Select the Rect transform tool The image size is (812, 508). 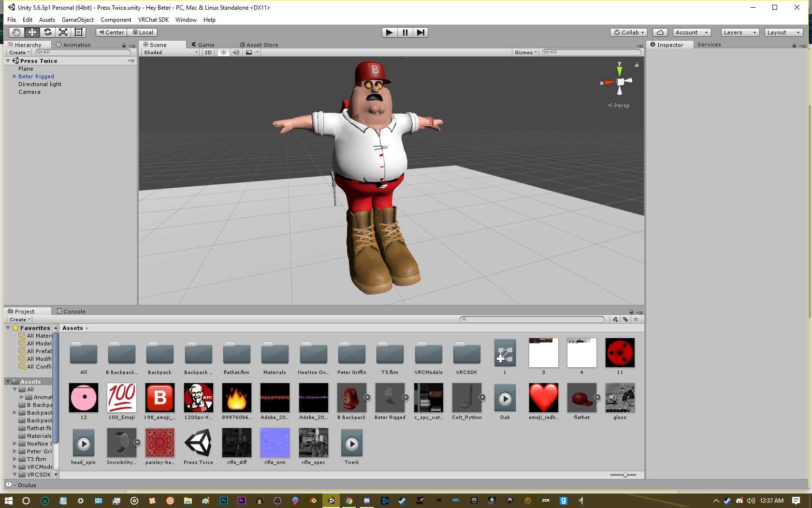pyautogui.click(x=78, y=32)
